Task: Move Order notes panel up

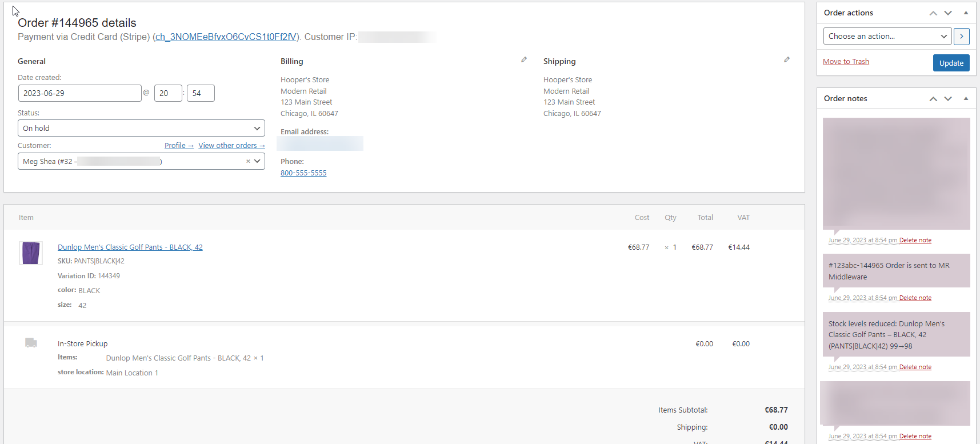Action: click(933, 99)
